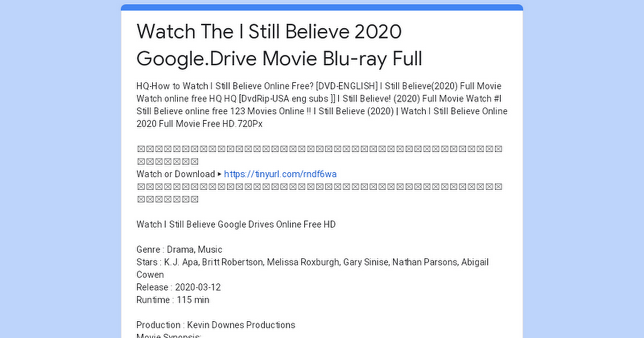The height and width of the screenshot is (338, 644).
Task: Click the "Release : 2020-03-12" line
Action: click(x=178, y=287)
